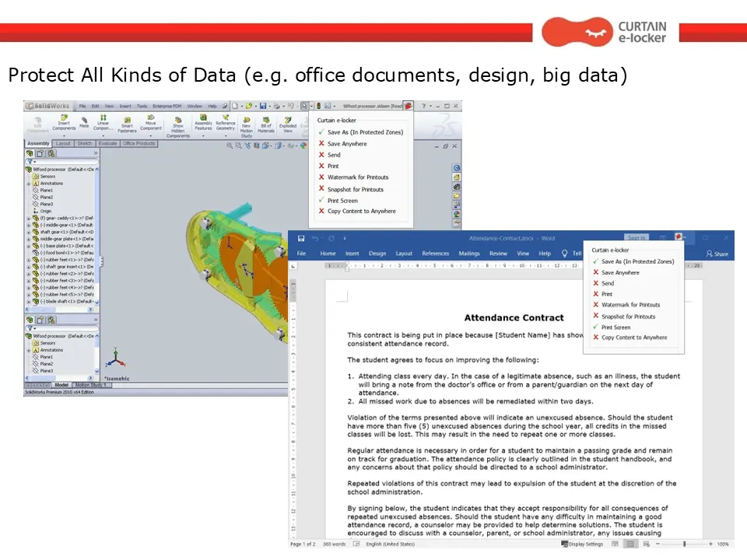Toggle Copy Content to Anywhere in SolidWorks menu

point(357,211)
